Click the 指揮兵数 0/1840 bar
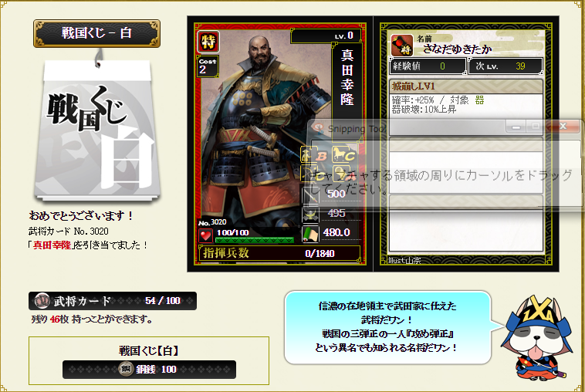The width and height of the screenshot is (585, 392). point(279,253)
